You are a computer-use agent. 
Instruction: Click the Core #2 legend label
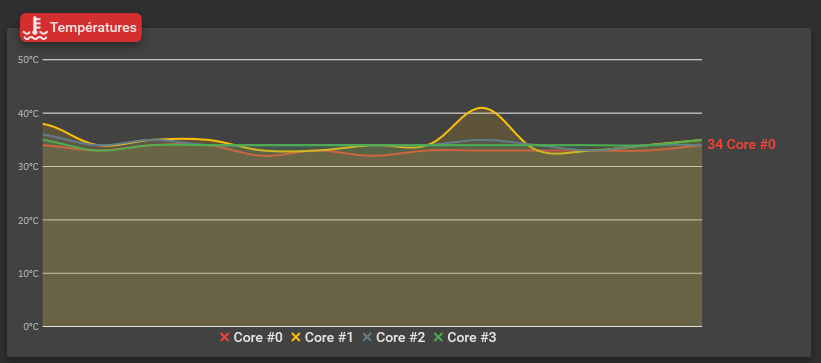point(400,338)
